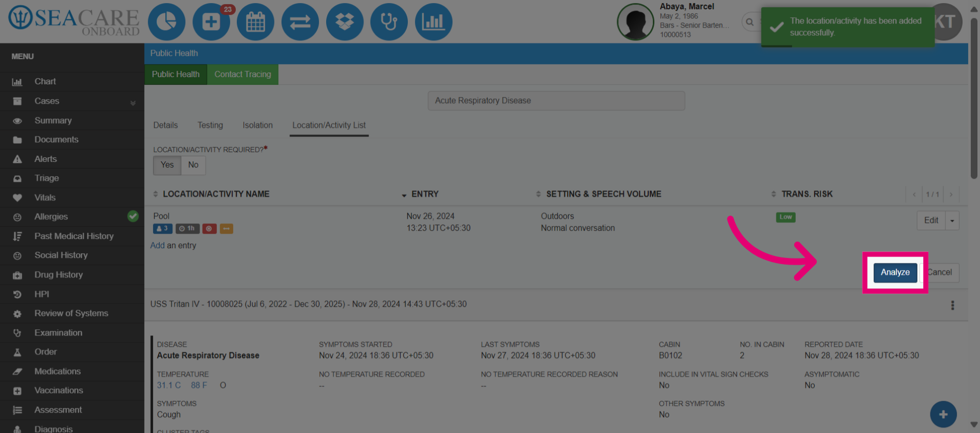Viewport: 980px width, 433px height.
Task: Click the orange badge under Pool
Action: [x=227, y=229]
